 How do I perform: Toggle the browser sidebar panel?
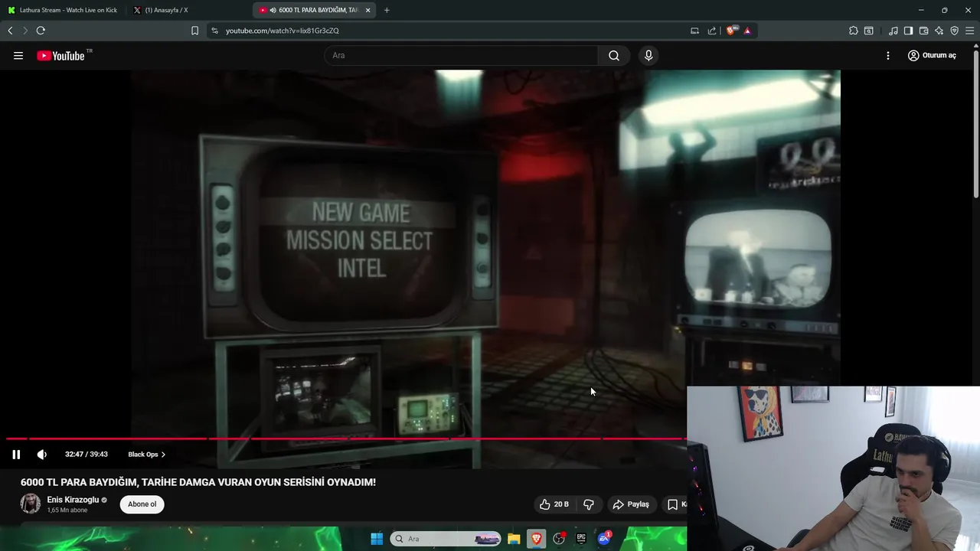(908, 31)
